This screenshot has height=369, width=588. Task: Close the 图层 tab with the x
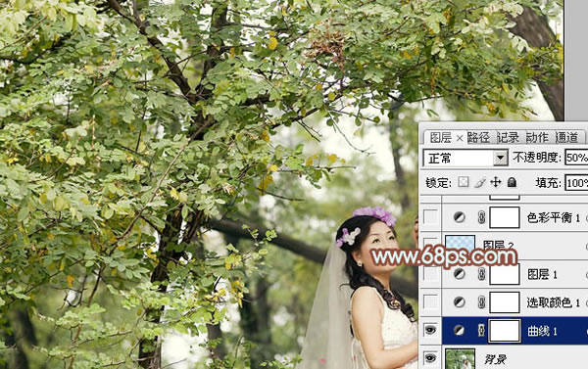(460, 138)
